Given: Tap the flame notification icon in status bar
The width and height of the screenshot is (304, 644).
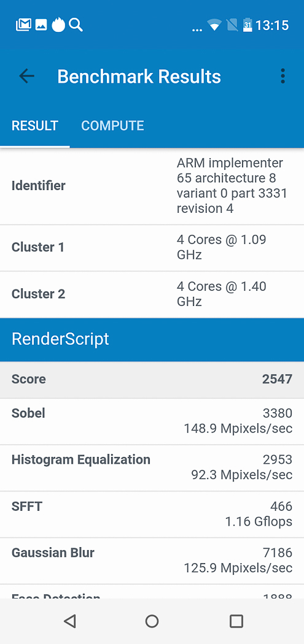Looking at the screenshot, I should pos(58,25).
